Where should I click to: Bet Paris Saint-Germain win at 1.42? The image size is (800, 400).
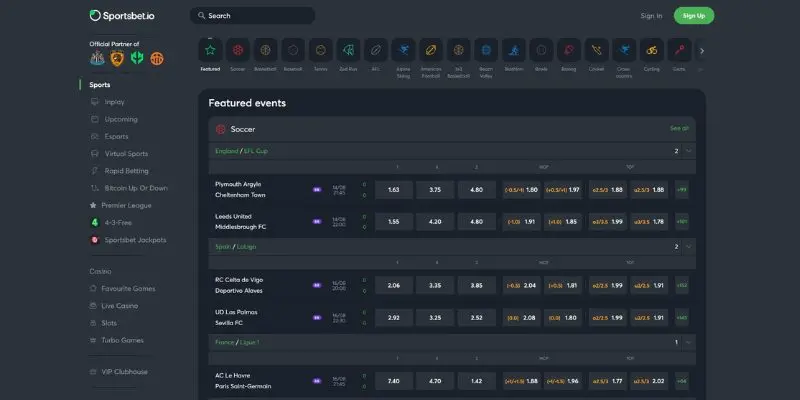coord(477,381)
